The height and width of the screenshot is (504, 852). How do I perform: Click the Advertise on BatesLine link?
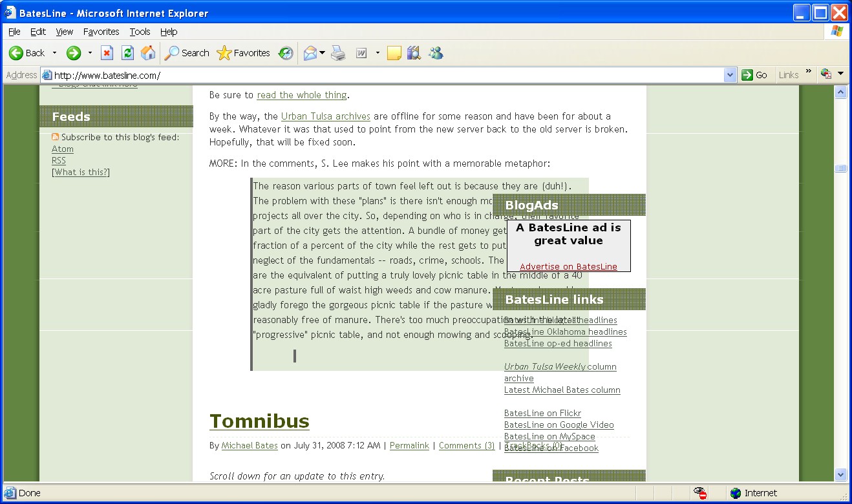(568, 267)
